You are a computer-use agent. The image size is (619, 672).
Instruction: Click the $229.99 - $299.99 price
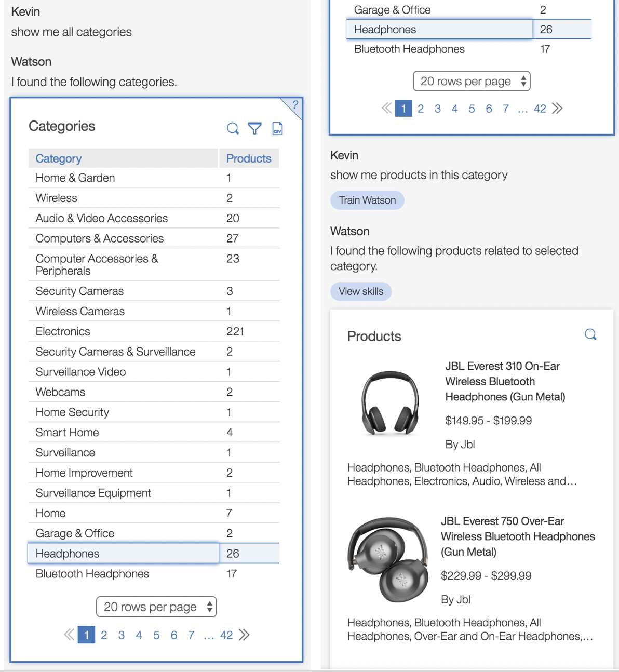[x=486, y=575]
